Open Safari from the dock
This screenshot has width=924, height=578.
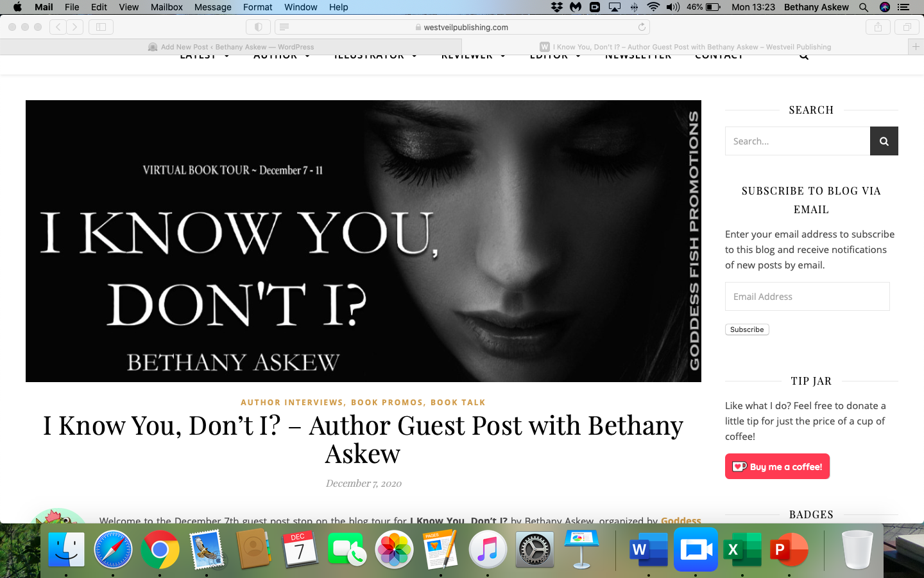click(114, 550)
